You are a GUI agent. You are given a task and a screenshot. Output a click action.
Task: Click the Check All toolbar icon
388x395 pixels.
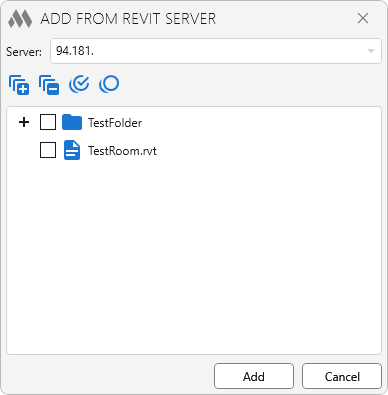(x=79, y=84)
